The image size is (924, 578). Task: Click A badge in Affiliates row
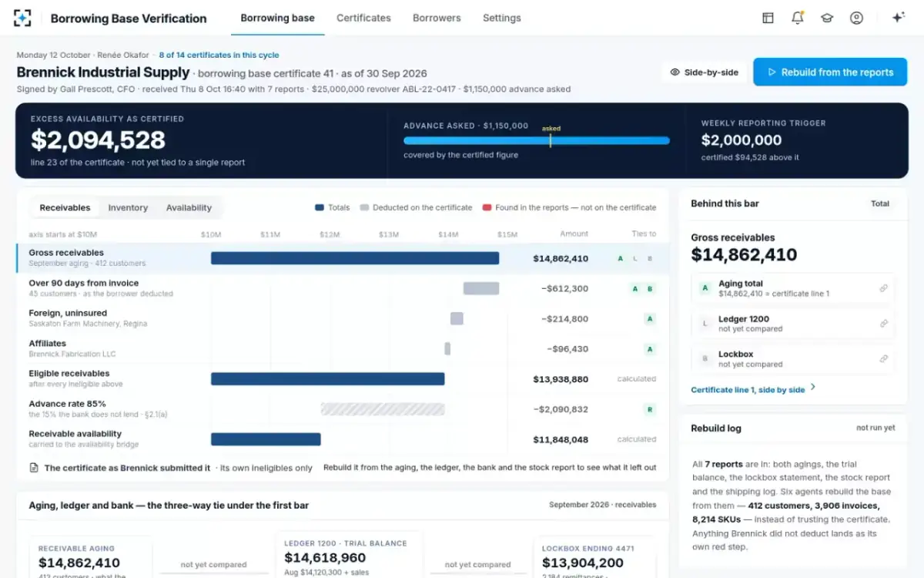650,349
